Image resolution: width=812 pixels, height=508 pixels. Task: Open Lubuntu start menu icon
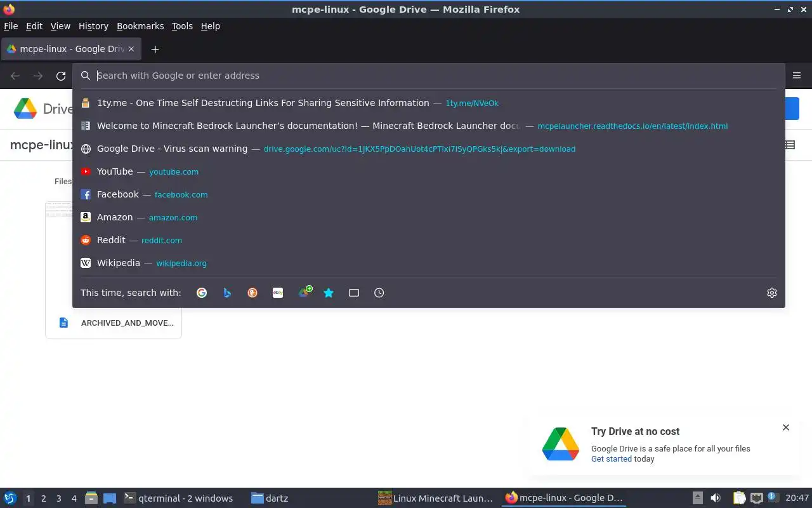click(10, 498)
